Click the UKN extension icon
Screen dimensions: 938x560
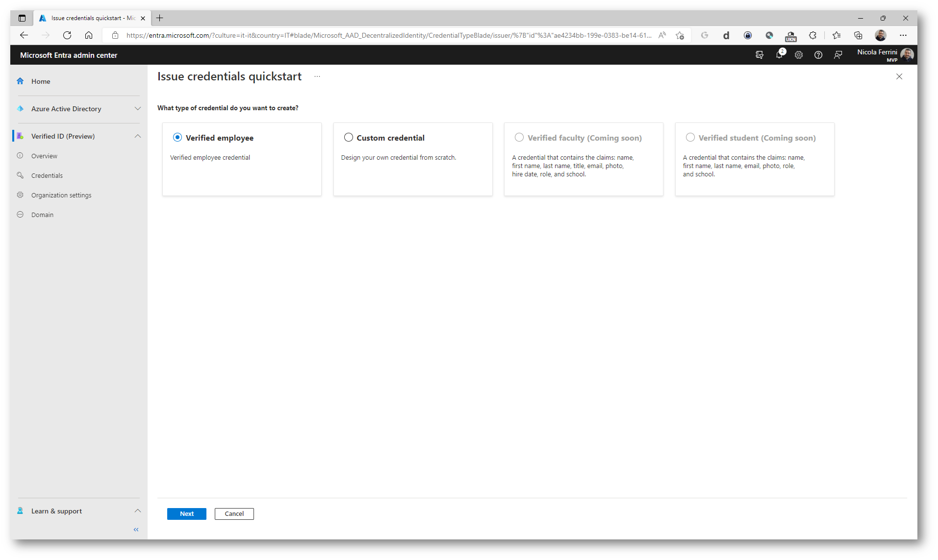coord(790,36)
